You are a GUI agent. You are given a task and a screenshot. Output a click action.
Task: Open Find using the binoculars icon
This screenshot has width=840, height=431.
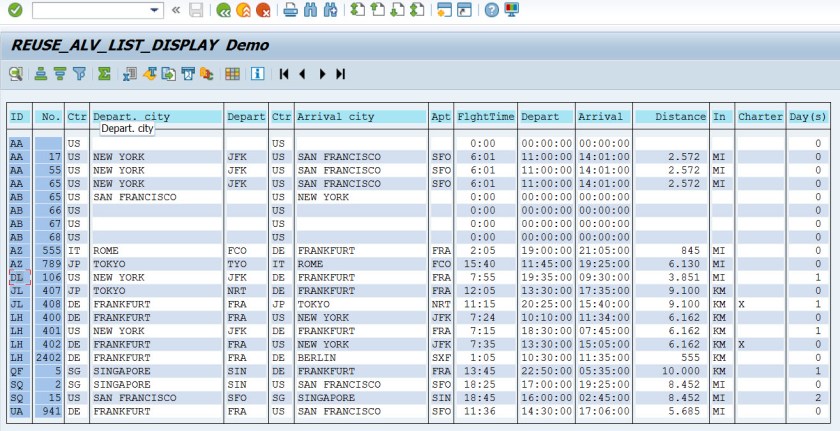(x=310, y=10)
